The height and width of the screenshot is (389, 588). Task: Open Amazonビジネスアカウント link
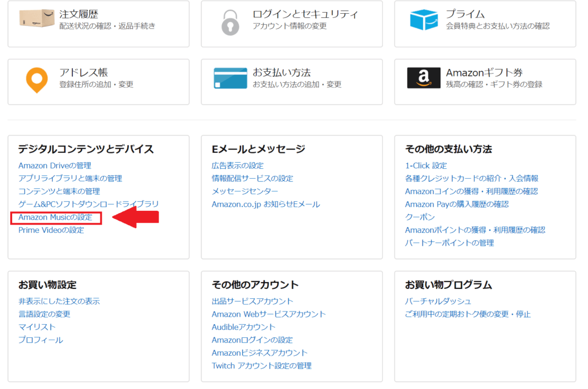260,353
